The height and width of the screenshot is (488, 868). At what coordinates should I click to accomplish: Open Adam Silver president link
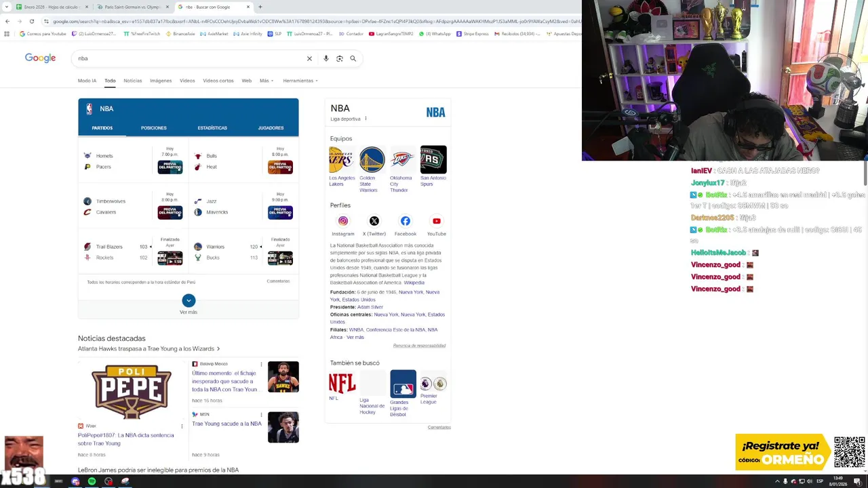pyautogui.click(x=370, y=307)
